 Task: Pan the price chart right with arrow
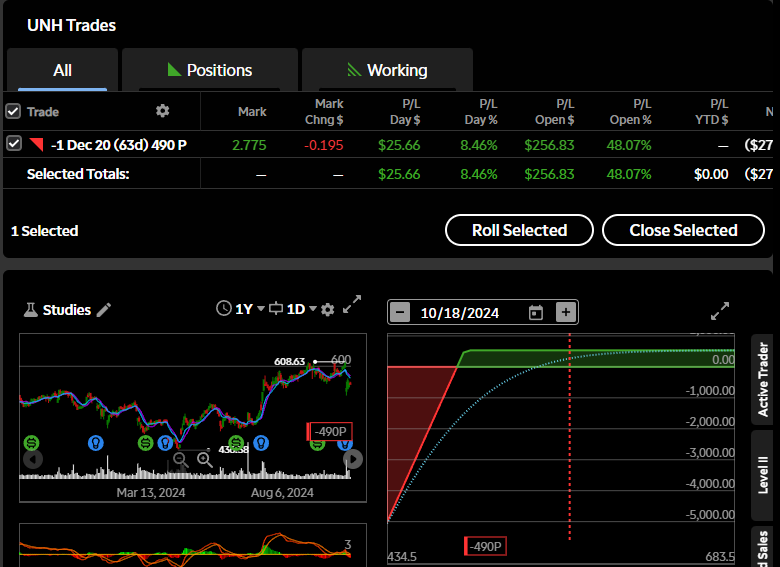pos(353,459)
